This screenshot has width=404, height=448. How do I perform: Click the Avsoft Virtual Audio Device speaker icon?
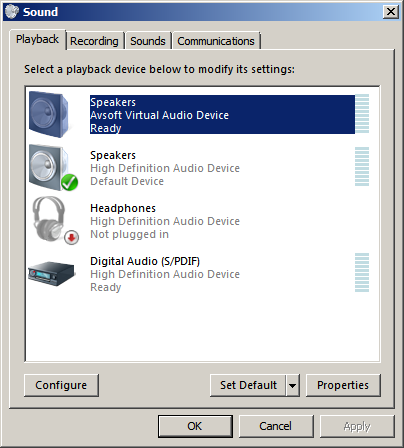[49, 114]
